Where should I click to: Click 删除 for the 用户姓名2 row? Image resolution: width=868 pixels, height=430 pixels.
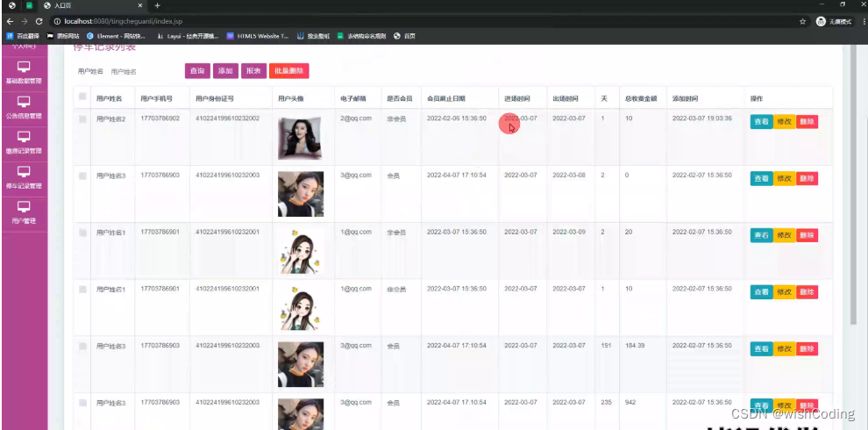coord(807,122)
